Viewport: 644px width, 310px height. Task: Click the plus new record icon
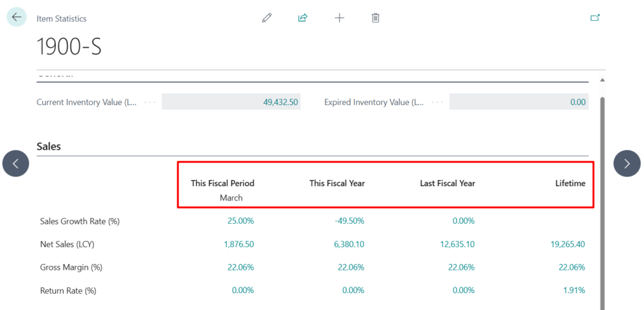339,18
